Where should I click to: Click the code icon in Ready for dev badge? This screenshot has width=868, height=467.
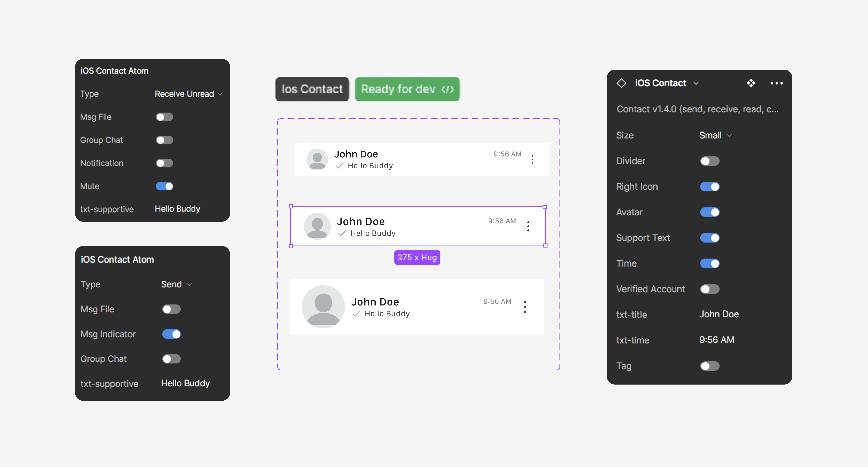pos(448,89)
